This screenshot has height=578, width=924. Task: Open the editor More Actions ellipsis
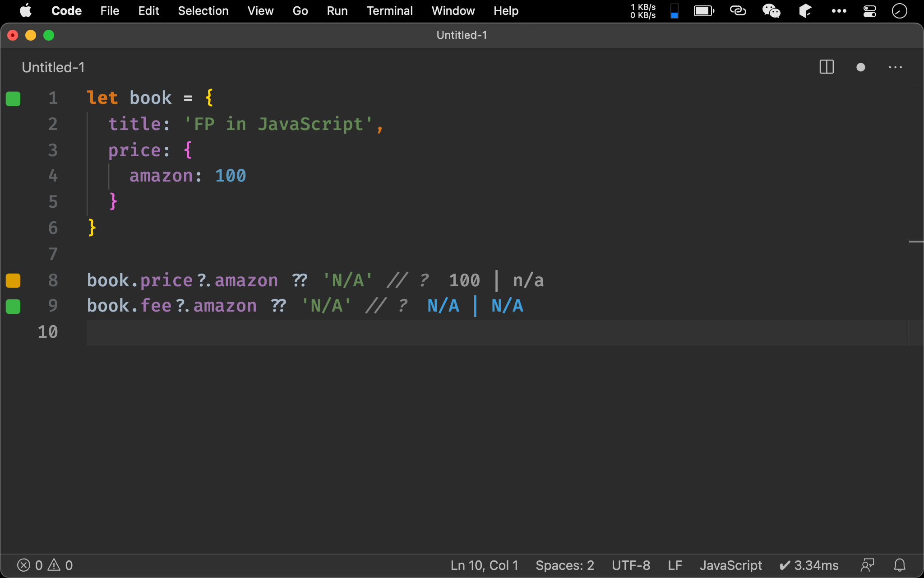895,67
